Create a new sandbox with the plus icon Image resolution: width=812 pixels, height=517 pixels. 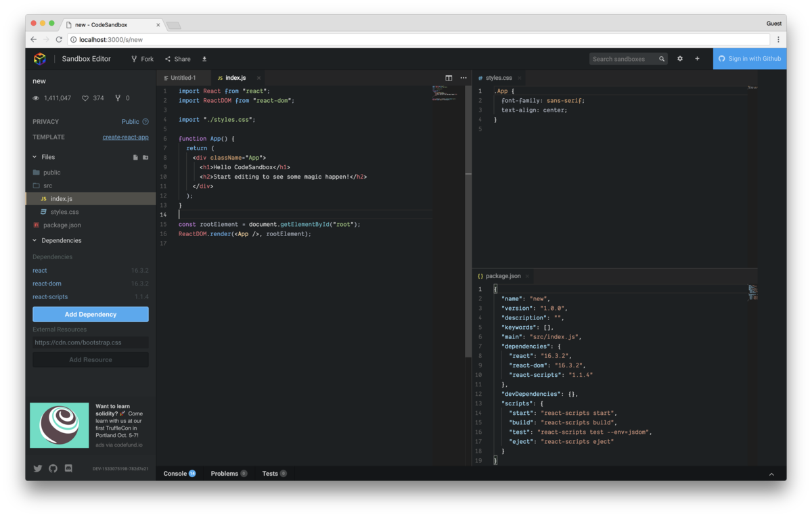tap(697, 59)
